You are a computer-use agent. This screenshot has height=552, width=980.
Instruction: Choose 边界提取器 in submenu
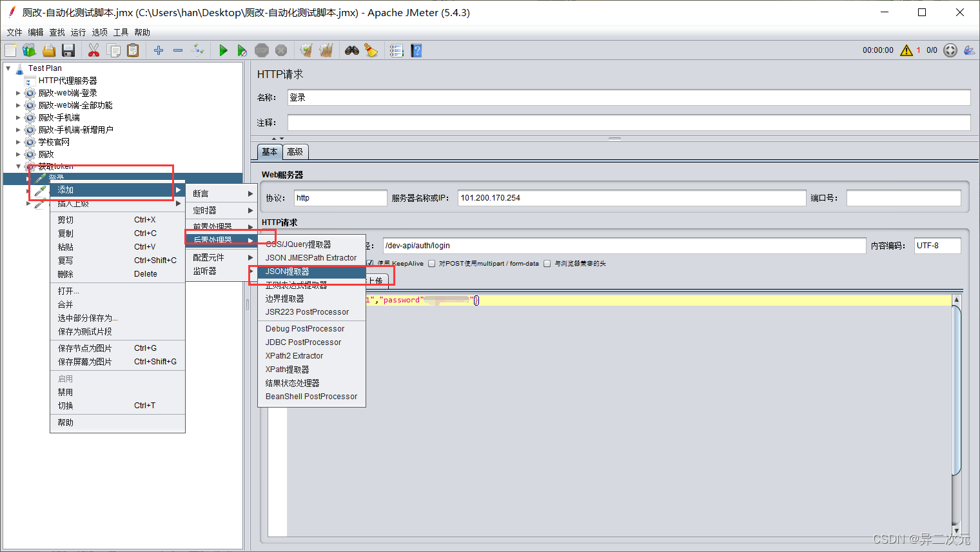point(311,299)
